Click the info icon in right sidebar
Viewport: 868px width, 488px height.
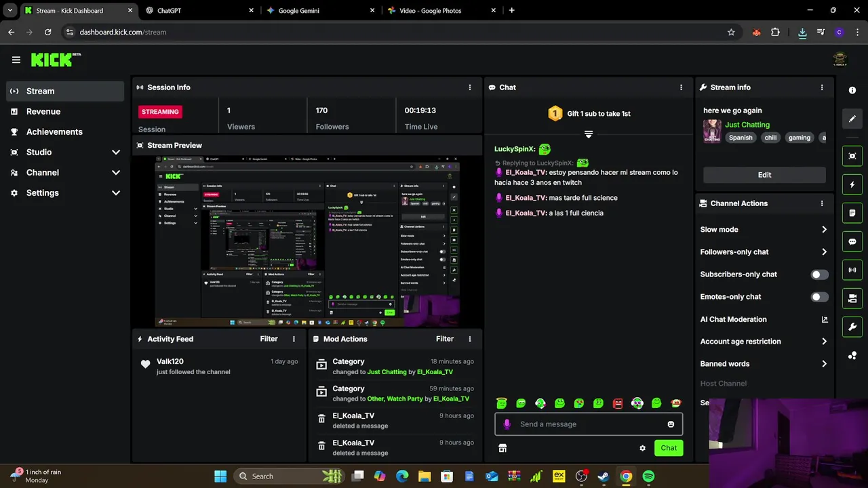pyautogui.click(x=852, y=90)
